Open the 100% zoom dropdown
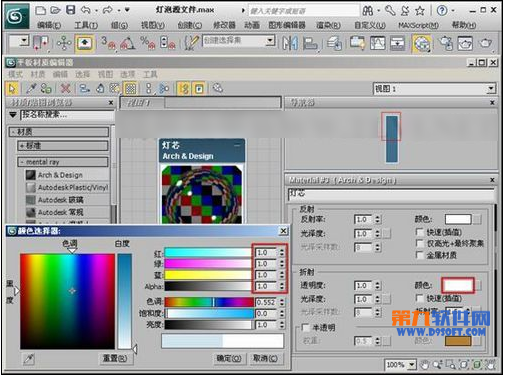Viewport: 505px width, 375px height. (x=400, y=365)
